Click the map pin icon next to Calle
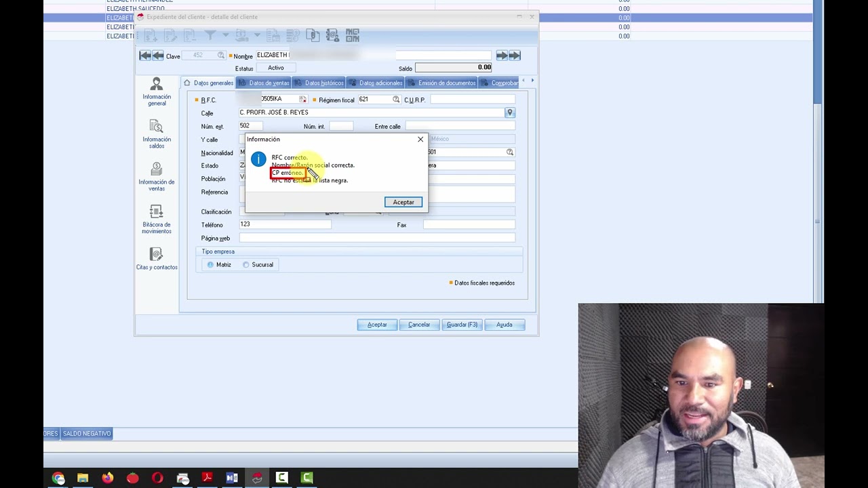Viewport: 868px width, 488px height. coord(510,113)
